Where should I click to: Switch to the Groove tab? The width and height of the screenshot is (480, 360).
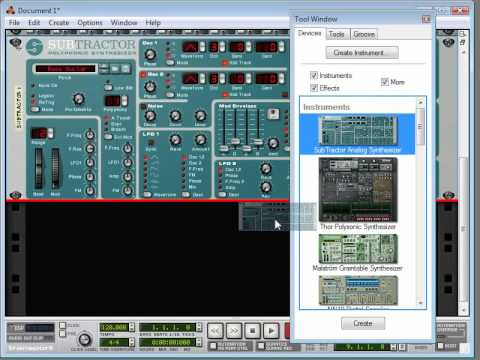364,34
